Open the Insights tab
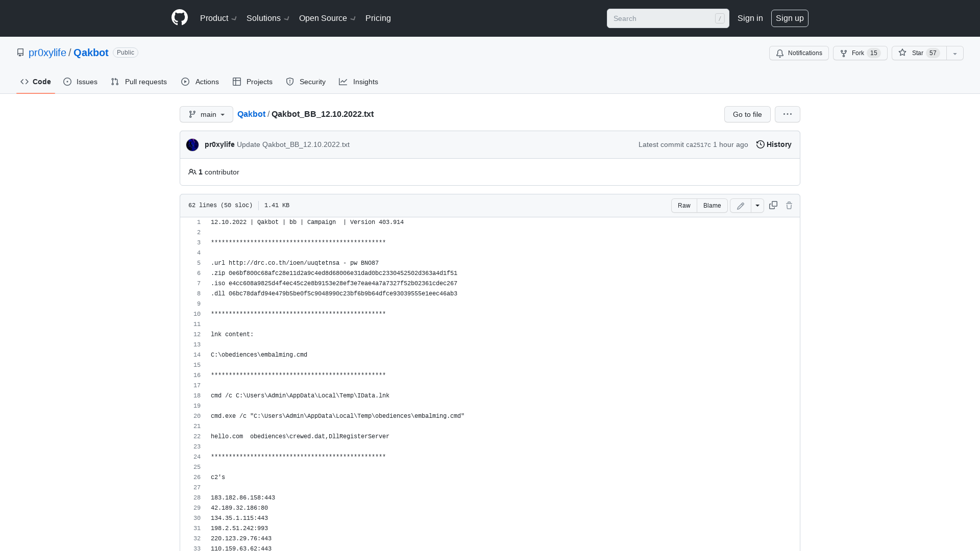980x551 pixels. coord(359,82)
